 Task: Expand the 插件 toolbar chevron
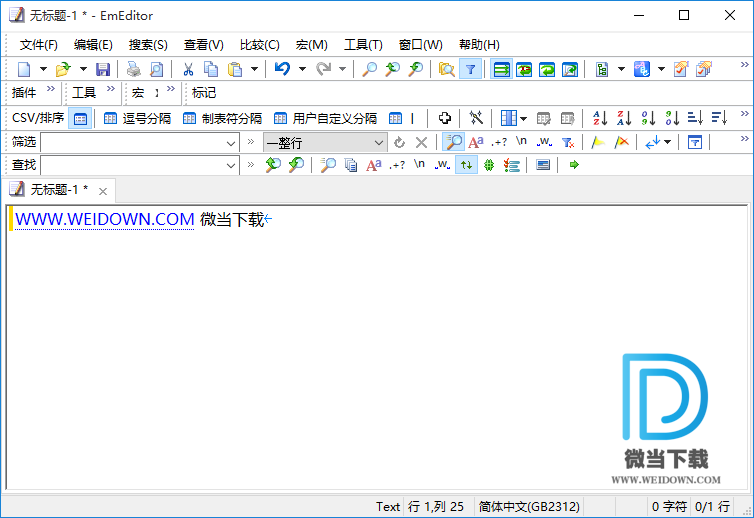click(50, 89)
